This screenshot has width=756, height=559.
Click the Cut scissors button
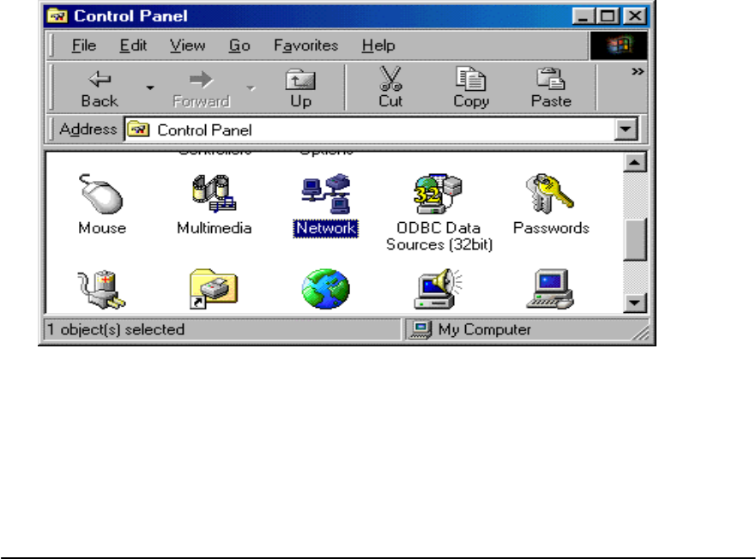click(390, 87)
